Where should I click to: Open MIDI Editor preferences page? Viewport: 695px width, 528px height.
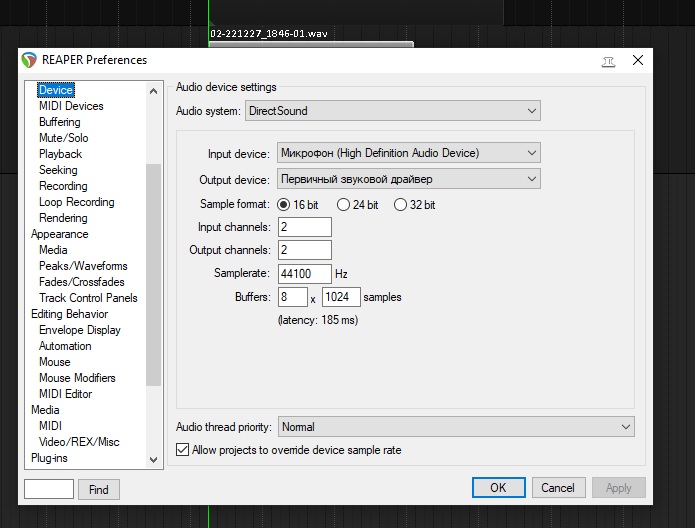pyautogui.click(x=66, y=394)
